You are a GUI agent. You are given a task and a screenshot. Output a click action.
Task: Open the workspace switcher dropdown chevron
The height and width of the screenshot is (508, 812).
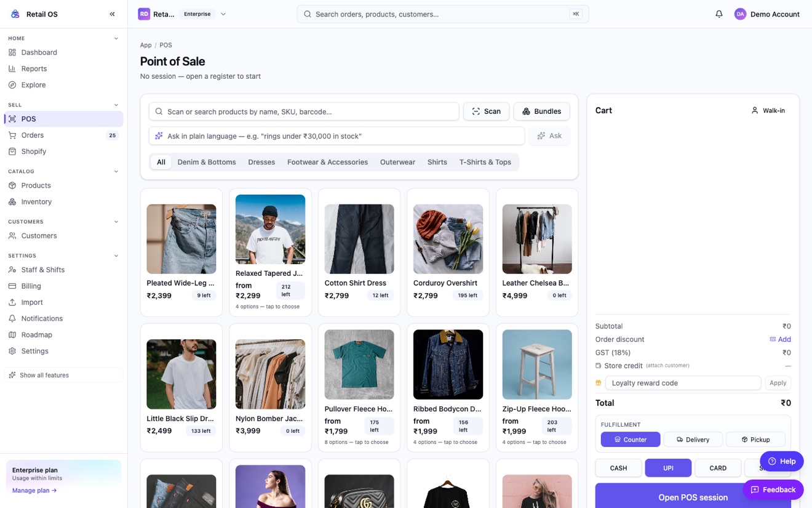coord(223,14)
